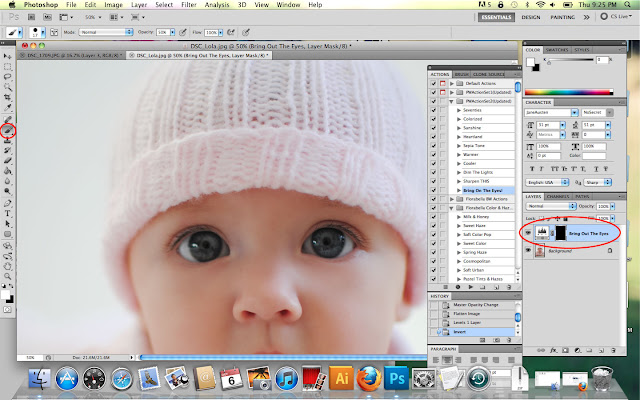The height and width of the screenshot is (400, 640).
Task: Hide the Background layer
Action: 528,250
